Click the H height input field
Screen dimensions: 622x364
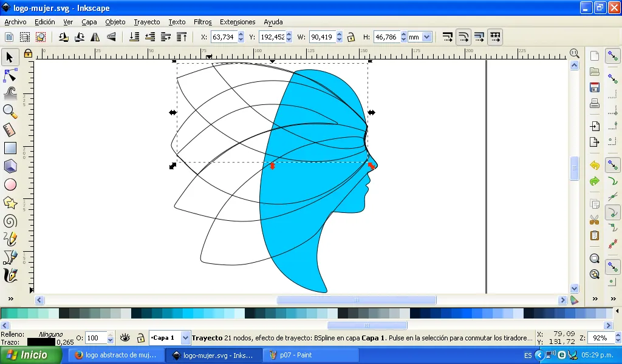tap(387, 37)
